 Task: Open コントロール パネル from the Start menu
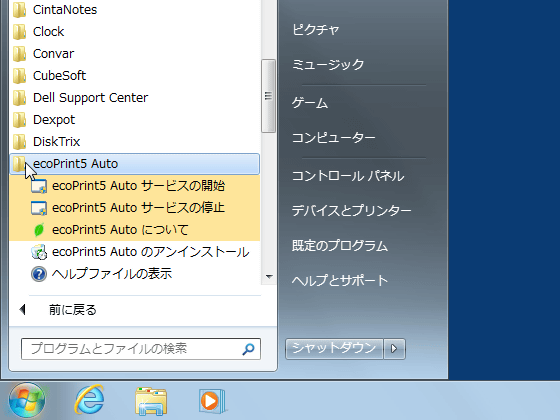(x=348, y=176)
